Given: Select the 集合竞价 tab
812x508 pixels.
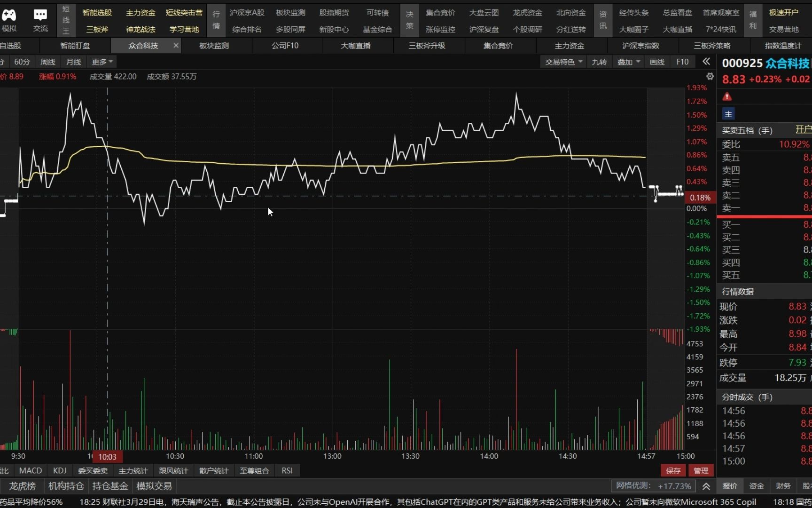Looking at the screenshot, I should (498, 46).
